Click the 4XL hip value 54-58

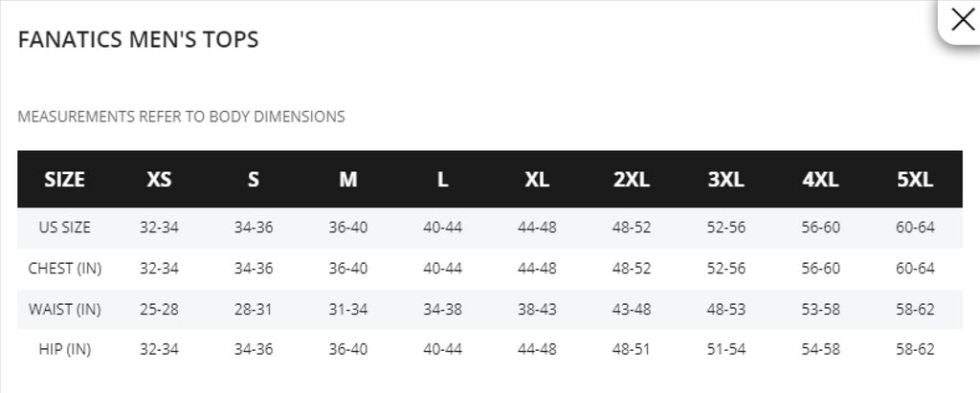[820, 349]
